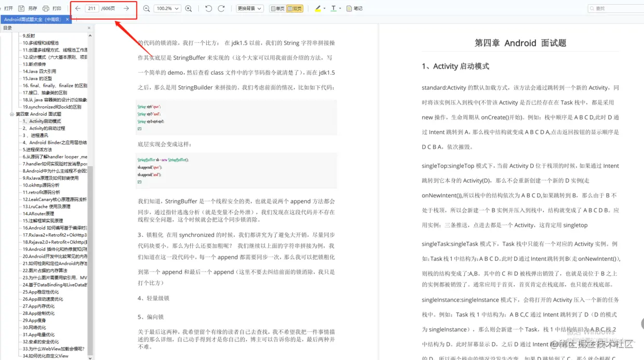The height and width of the screenshot is (360, 644).
Task: Select outline item 28.App绘制优化
Action: [38, 313]
